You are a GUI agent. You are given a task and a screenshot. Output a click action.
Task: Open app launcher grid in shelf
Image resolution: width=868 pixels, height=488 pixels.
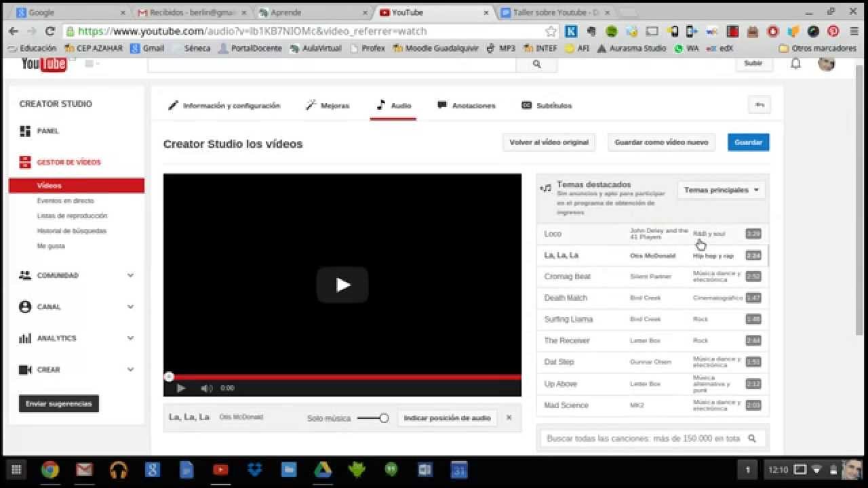pos(16,470)
